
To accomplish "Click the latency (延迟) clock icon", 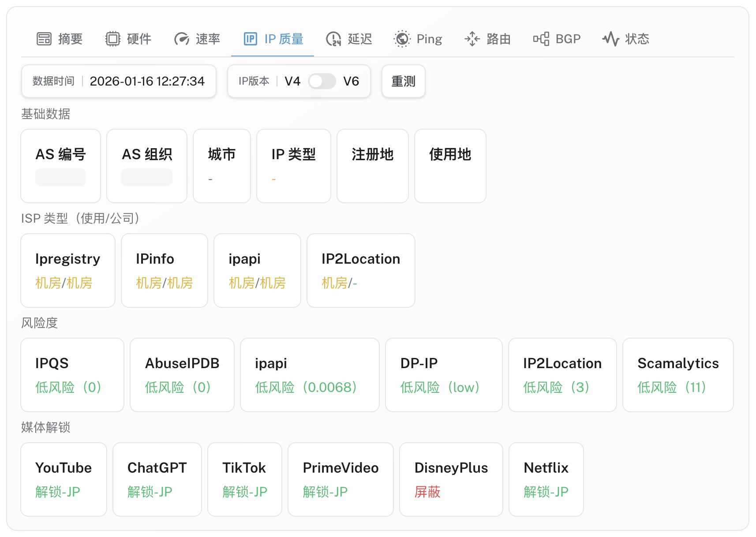I will [333, 39].
